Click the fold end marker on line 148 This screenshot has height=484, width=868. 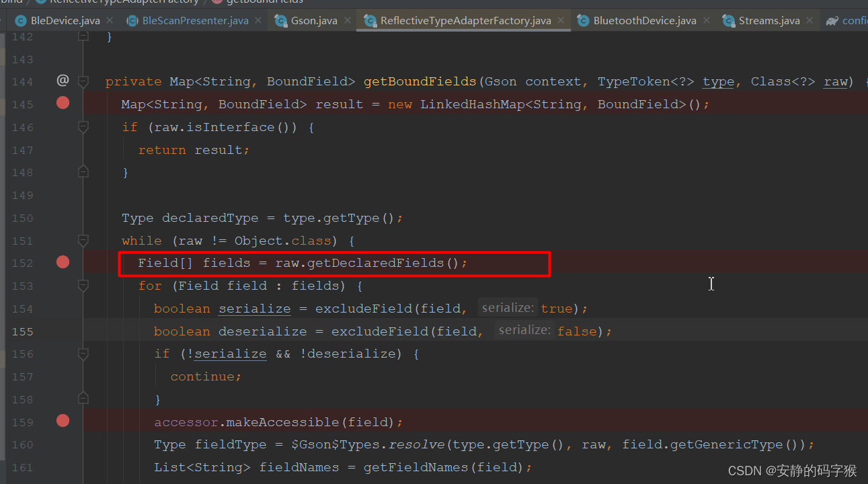[83, 172]
